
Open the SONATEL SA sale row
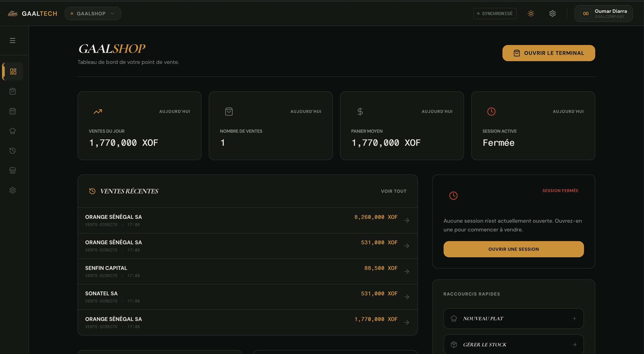pyautogui.click(x=247, y=297)
